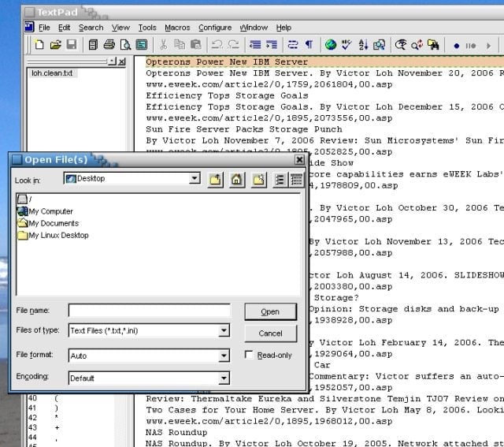Switch to details view in file dialog
Screen dimensions: 504x447
(297, 180)
